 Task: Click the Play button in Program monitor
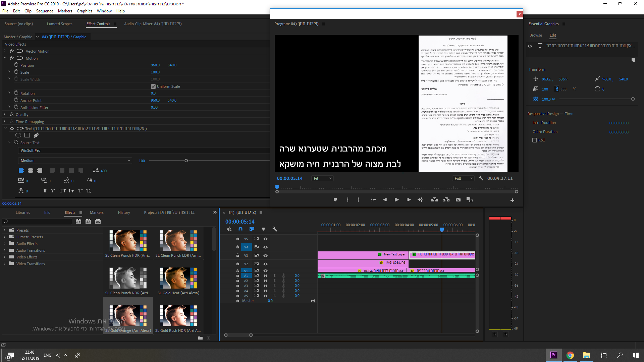(x=396, y=200)
